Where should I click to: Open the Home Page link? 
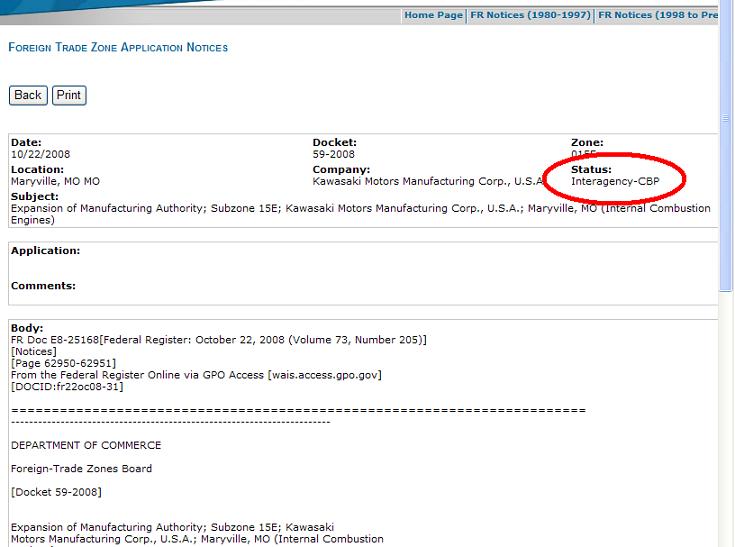(433, 15)
